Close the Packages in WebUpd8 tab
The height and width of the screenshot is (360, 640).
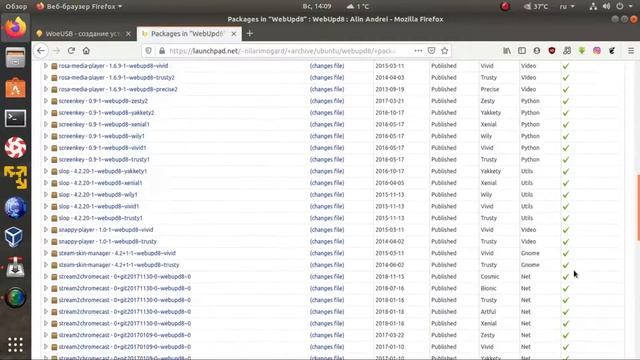point(233,33)
